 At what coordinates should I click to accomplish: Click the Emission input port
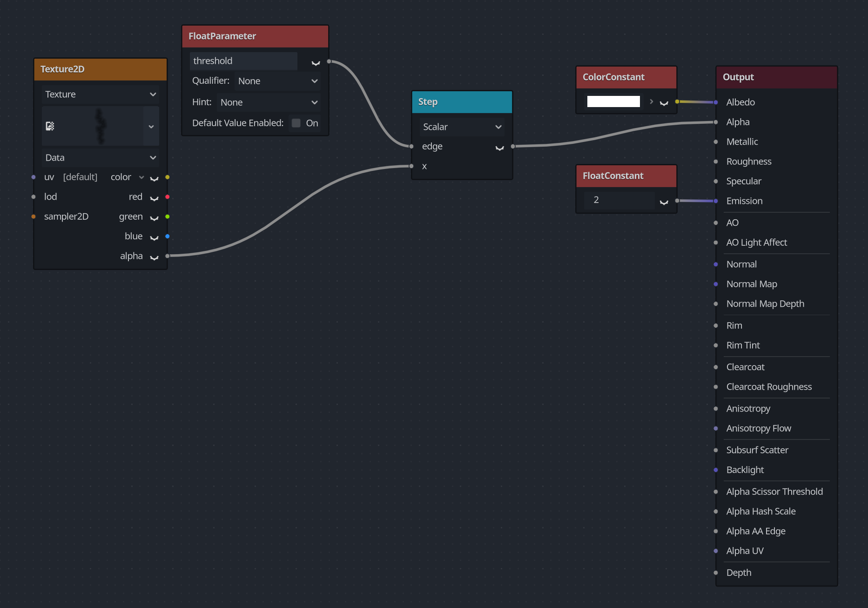pos(716,201)
